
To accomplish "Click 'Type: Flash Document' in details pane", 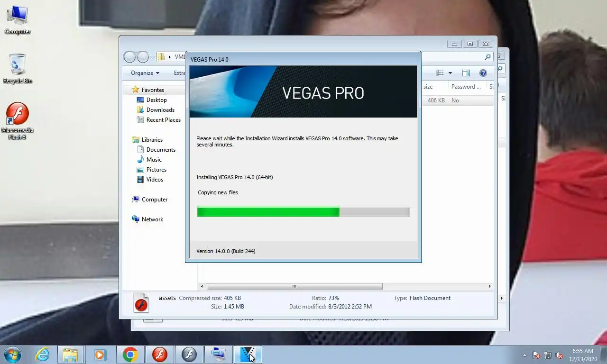I will tap(422, 298).
